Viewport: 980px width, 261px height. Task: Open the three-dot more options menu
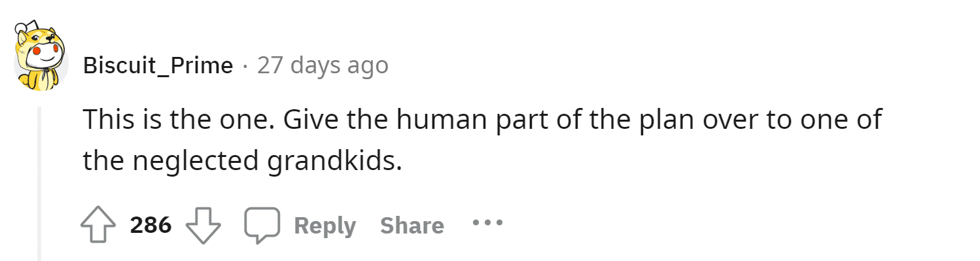tap(487, 223)
